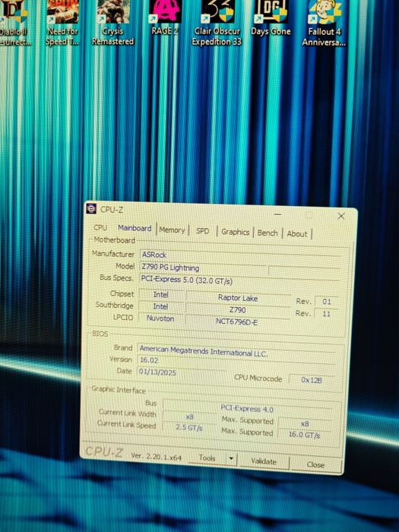Click the max supported 16.0 GT/s value
399x532 pixels.
pos(304,434)
